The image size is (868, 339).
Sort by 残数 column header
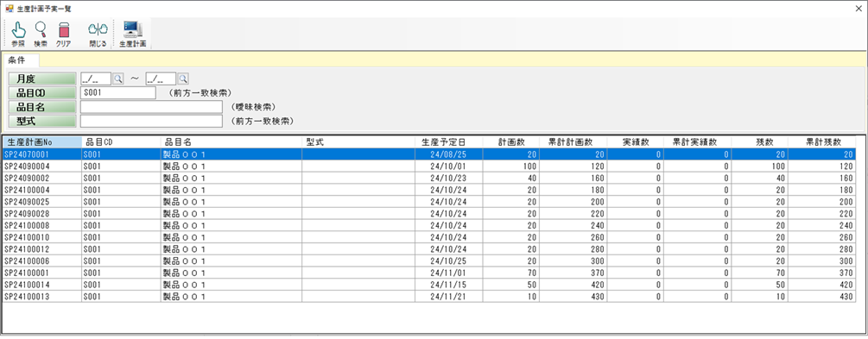click(x=760, y=142)
